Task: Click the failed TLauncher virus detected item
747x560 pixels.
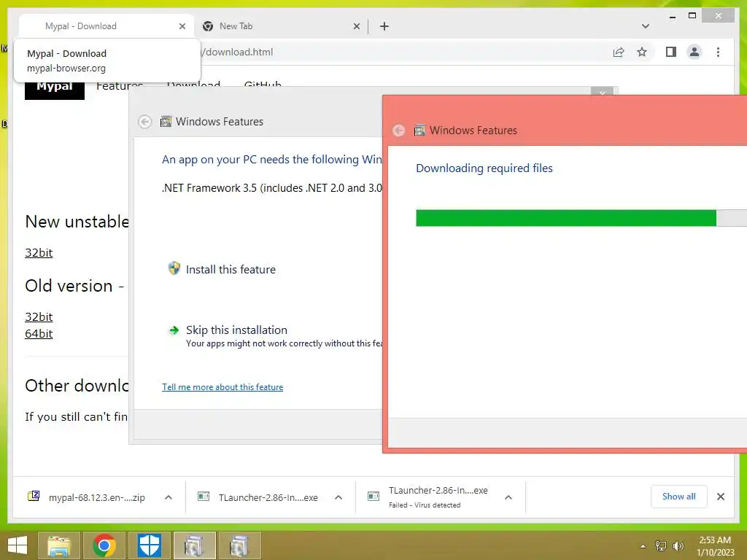Action: coord(429,497)
